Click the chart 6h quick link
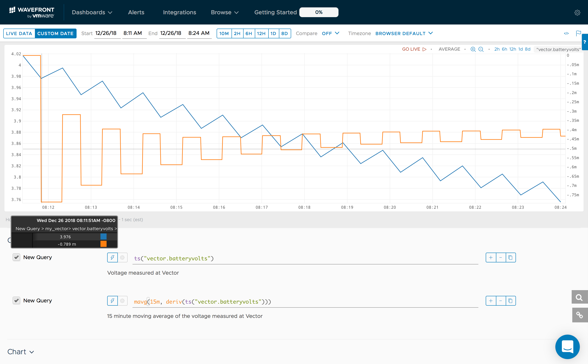The height and width of the screenshot is (364, 588). [504, 49]
